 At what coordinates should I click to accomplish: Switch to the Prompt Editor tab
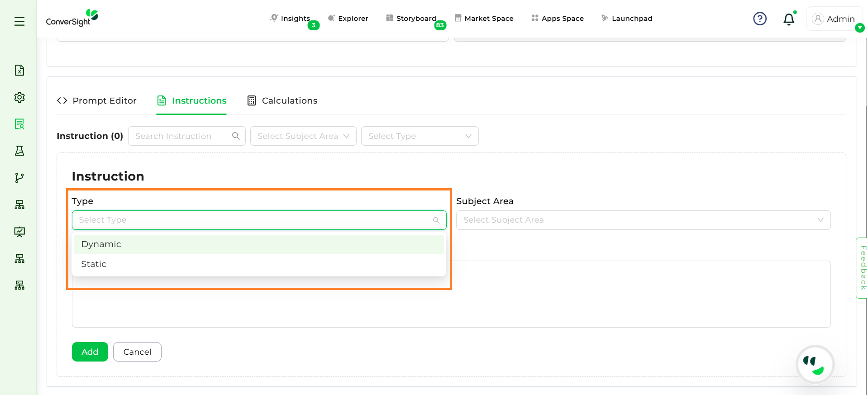pos(97,101)
